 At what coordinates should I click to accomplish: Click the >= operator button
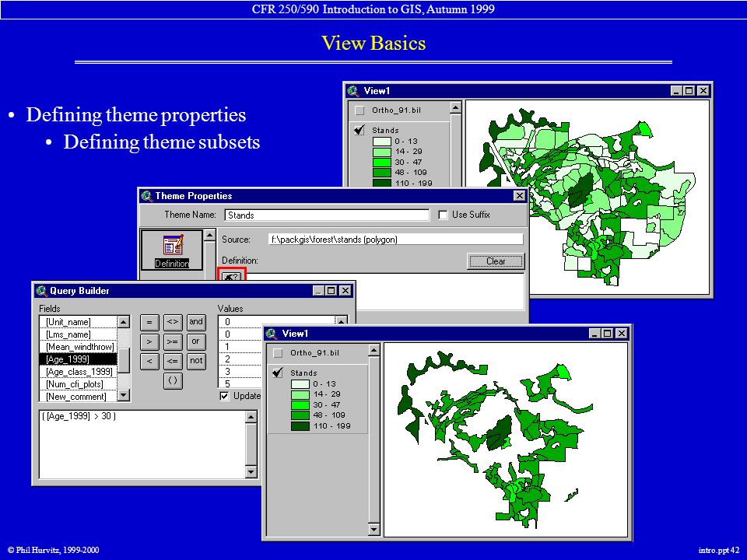[173, 342]
